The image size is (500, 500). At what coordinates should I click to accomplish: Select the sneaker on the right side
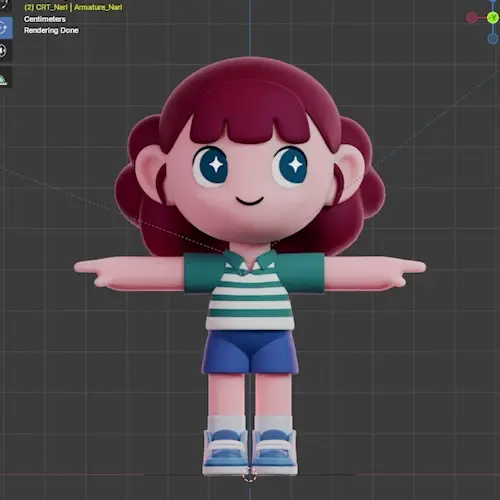coord(274,452)
